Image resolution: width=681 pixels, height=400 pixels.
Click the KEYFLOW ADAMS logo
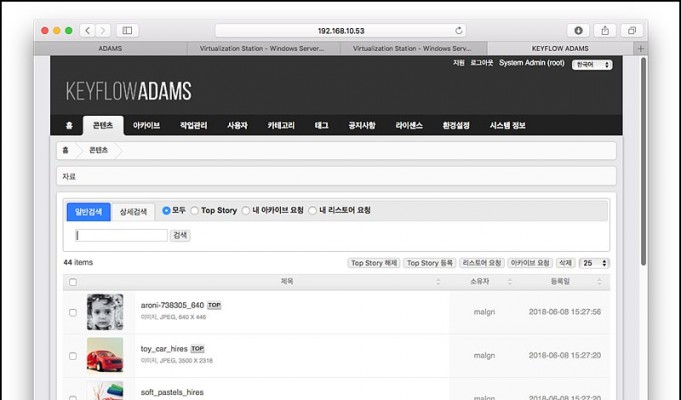[x=129, y=91]
